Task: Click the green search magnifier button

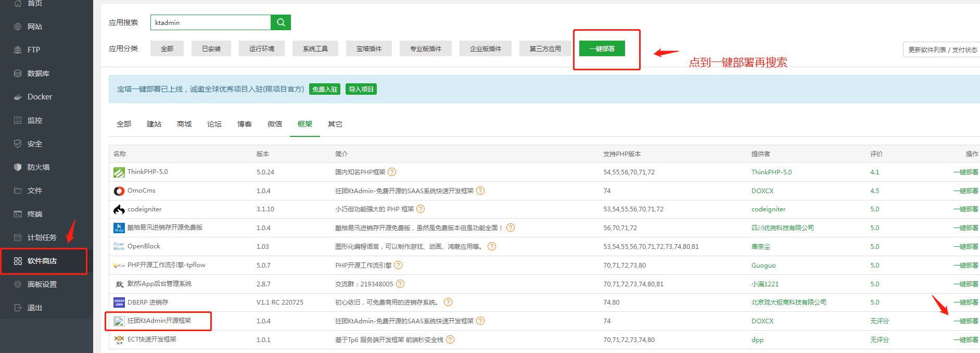Action: 281,22
